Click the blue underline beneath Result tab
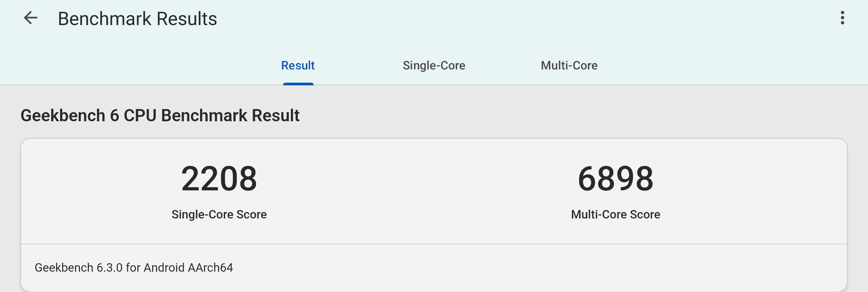The width and height of the screenshot is (868, 292). coord(298,84)
